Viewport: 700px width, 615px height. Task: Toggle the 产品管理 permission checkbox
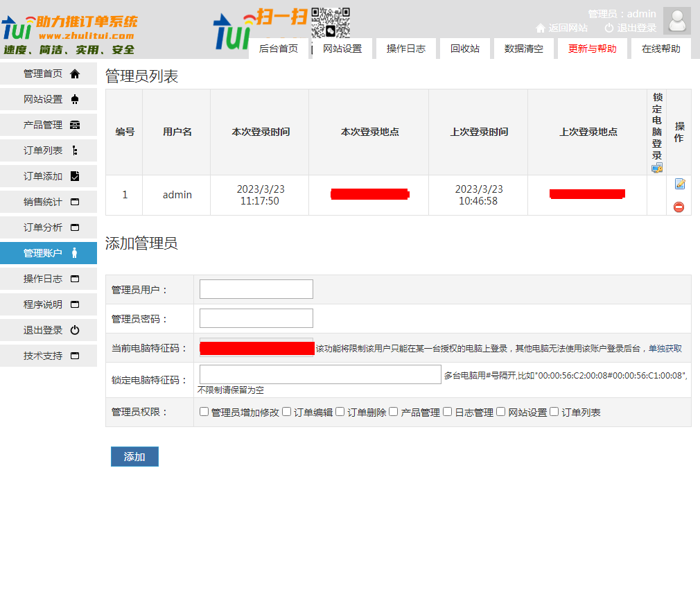[x=394, y=412]
